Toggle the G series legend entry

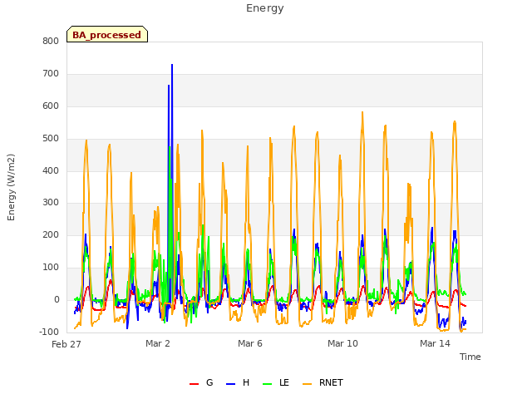tap(201, 382)
